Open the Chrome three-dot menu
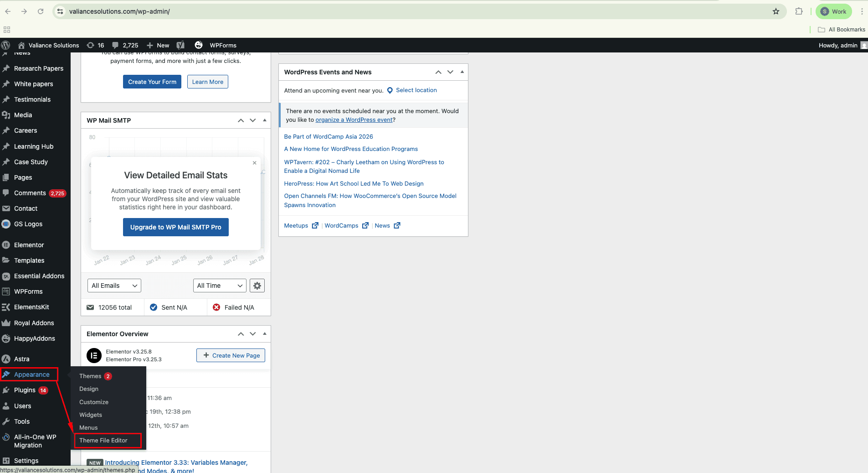Screen dimensions: 868x473 (862, 11)
